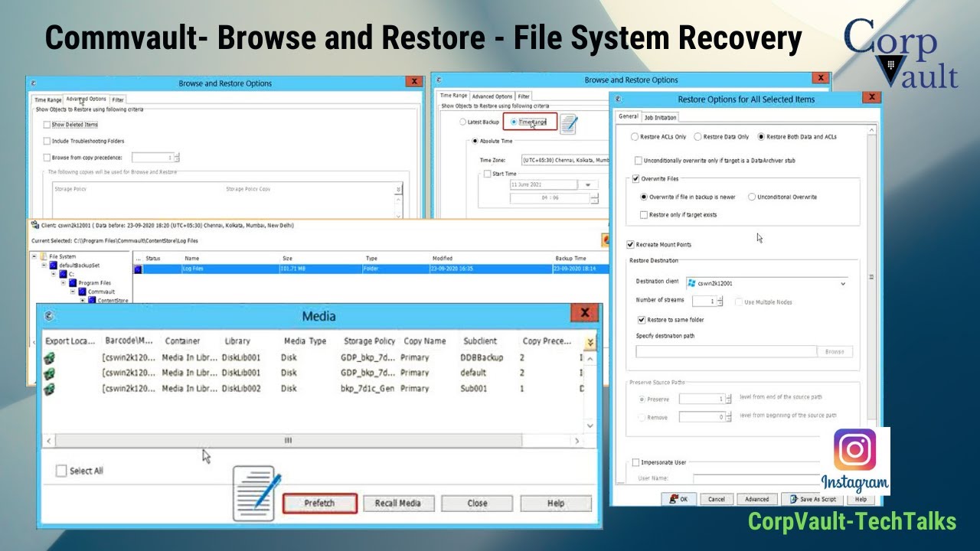Click the Log Files row folder icon
The height and width of the screenshot is (551, 980).
[139, 269]
